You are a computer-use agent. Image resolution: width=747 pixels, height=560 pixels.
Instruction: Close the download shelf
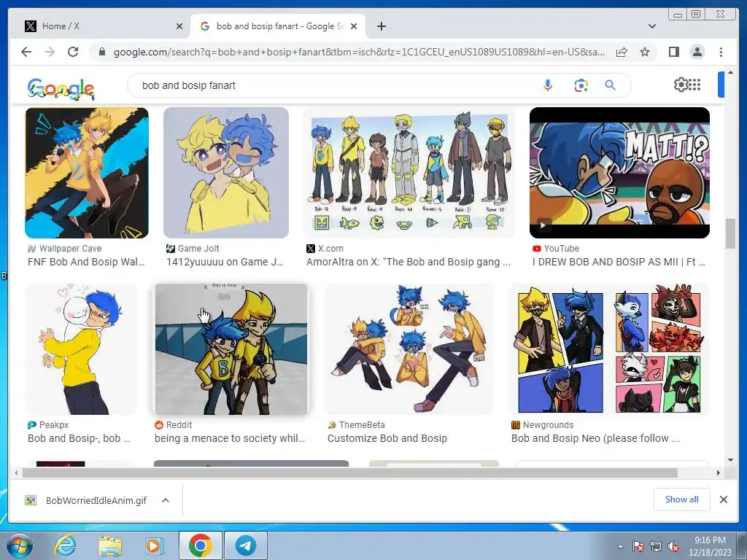[723, 499]
